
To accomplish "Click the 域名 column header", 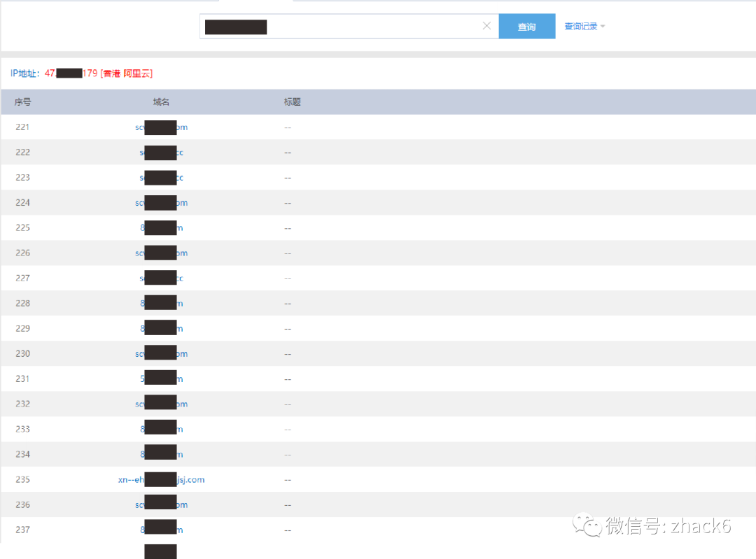I will click(x=161, y=102).
